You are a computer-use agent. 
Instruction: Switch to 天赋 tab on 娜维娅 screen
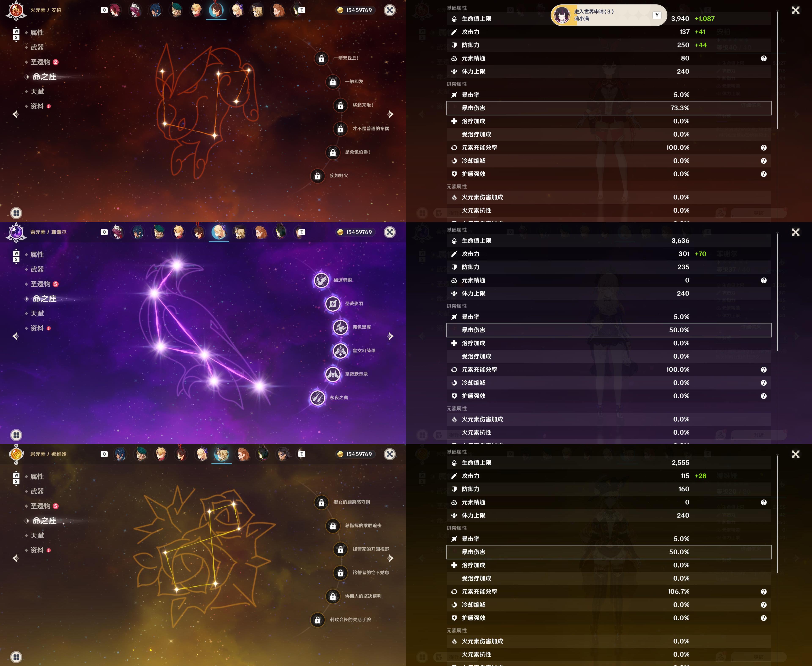pyautogui.click(x=37, y=536)
